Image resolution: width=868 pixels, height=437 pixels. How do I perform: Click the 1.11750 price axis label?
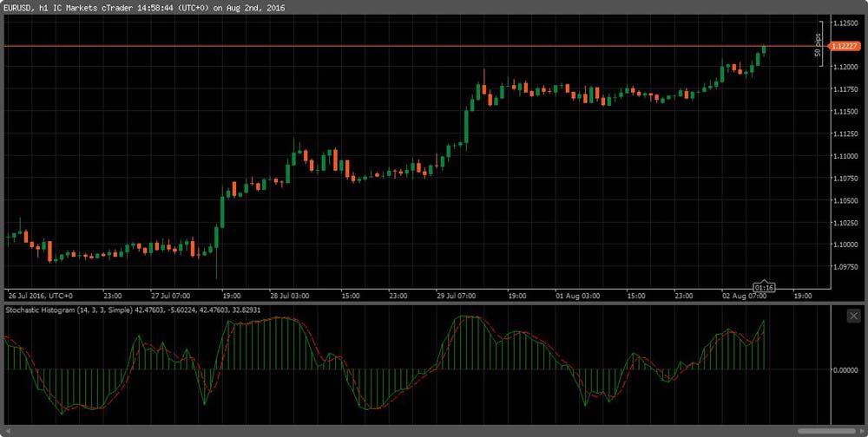845,89
